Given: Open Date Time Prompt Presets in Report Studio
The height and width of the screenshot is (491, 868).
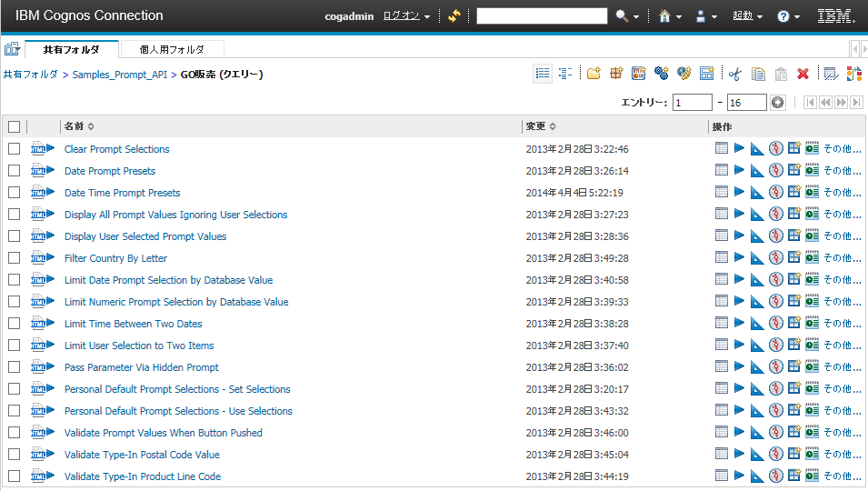Looking at the screenshot, I should [x=757, y=193].
